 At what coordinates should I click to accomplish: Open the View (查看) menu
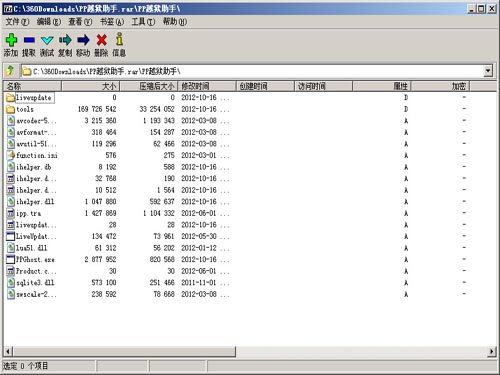click(80, 22)
